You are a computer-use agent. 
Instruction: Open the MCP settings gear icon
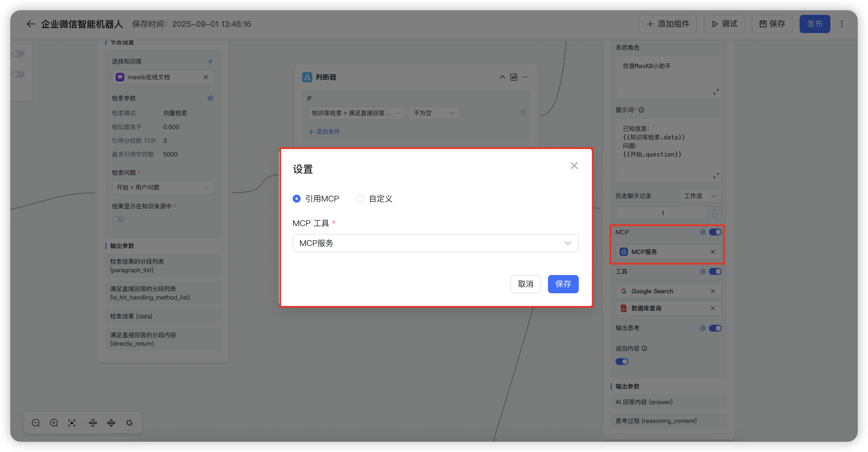click(702, 232)
